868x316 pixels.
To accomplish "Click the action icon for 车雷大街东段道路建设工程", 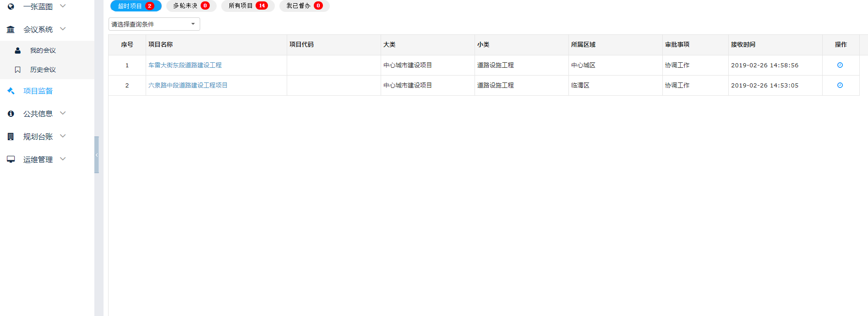I will pyautogui.click(x=840, y=65).
